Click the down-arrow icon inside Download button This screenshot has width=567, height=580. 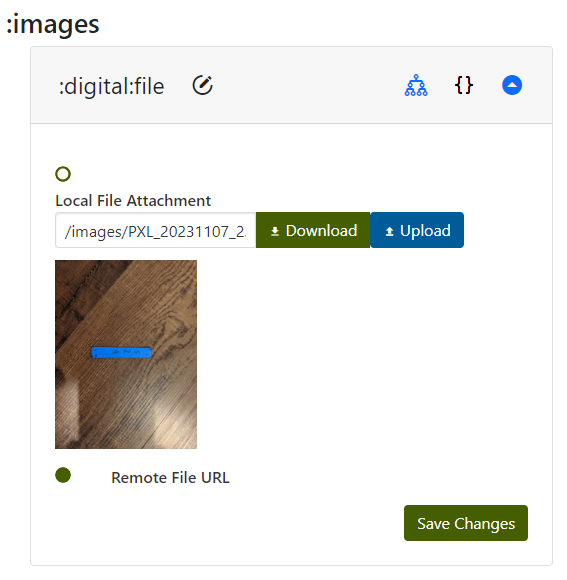(275, 231)
